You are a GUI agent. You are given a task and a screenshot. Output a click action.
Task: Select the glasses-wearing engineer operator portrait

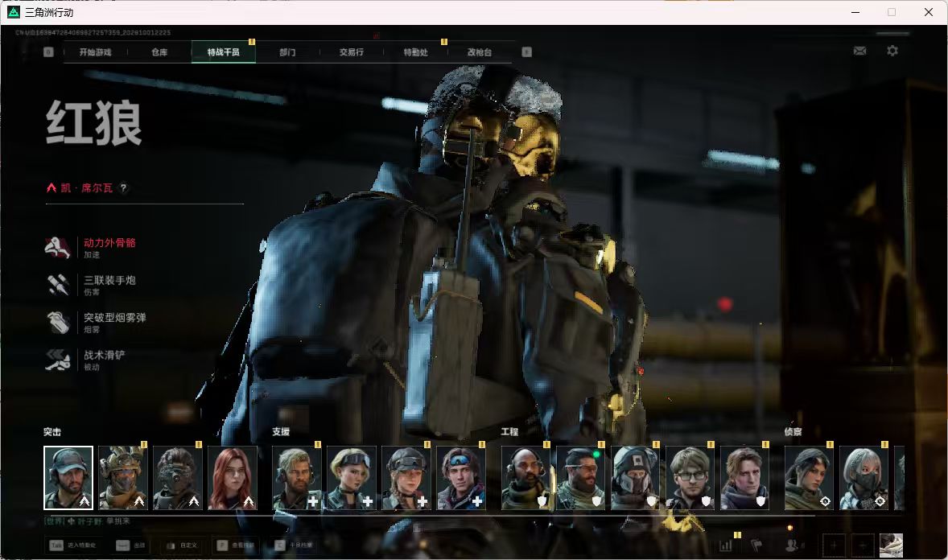click(690, 479)
